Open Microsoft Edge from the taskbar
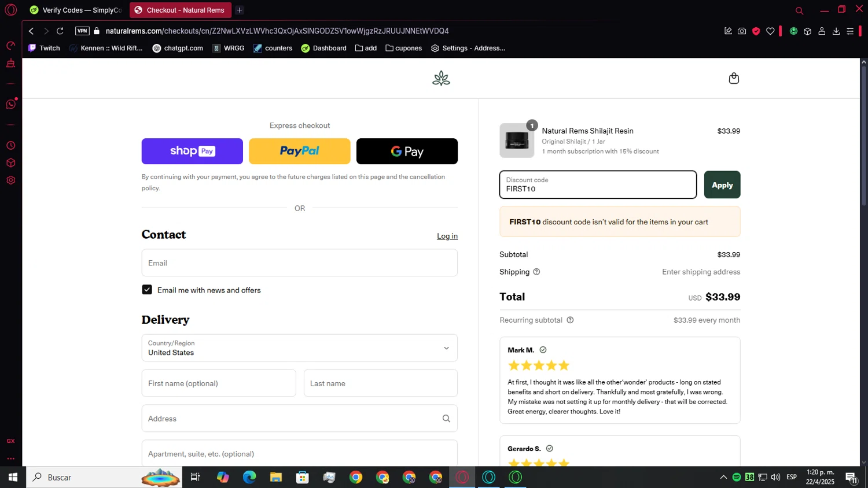The height and width of the screenshot is (488, 868). 249,477
